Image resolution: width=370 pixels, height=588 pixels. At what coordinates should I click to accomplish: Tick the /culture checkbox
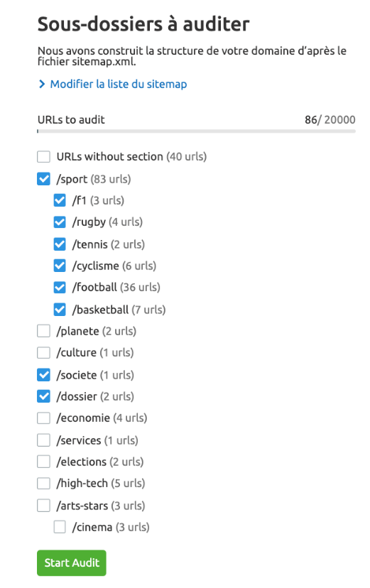(43, 352)
